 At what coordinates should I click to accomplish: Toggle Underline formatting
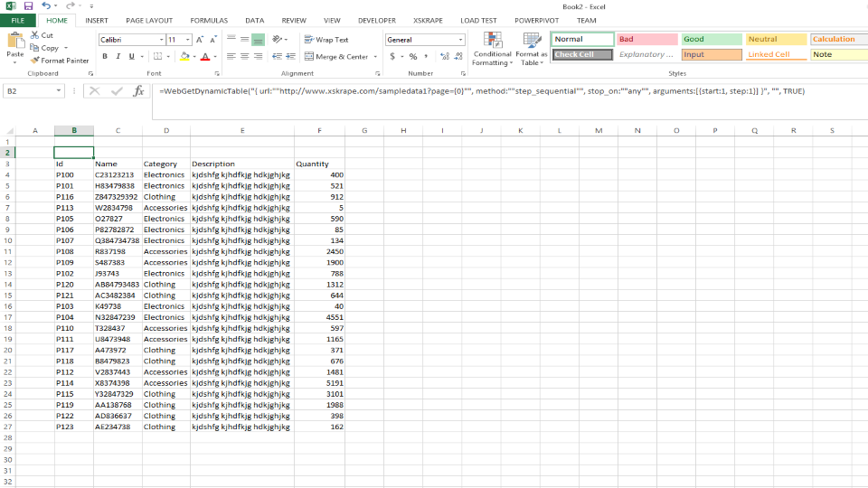pos(132,56)
